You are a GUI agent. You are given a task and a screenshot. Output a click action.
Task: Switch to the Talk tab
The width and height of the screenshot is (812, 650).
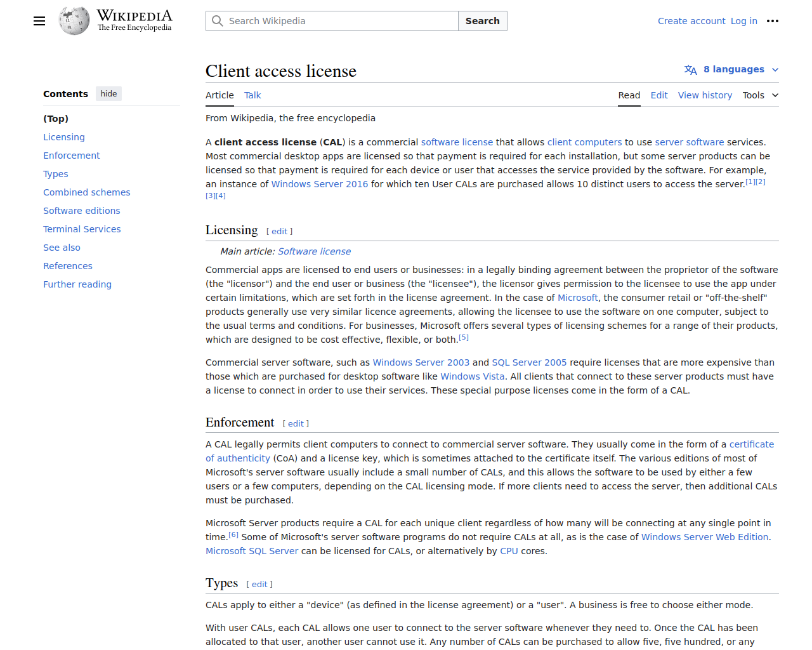coord(252,95)
